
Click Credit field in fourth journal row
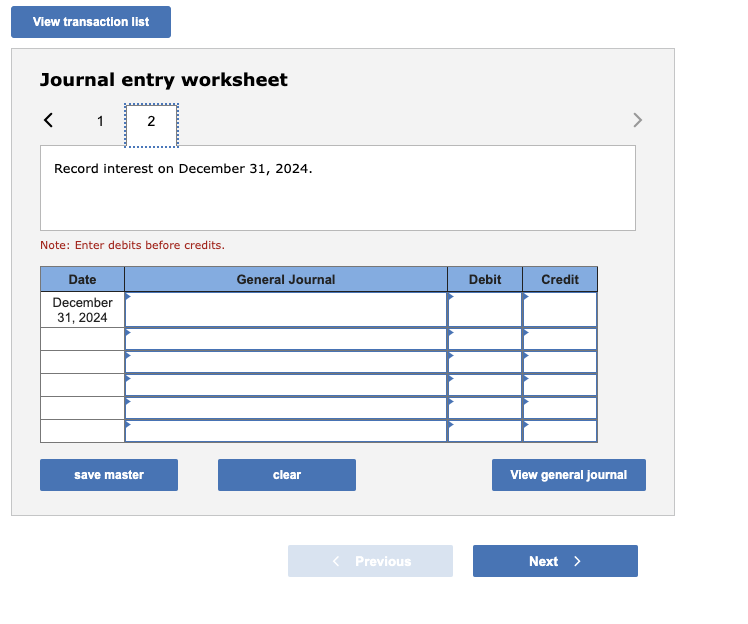coord(560,385)
